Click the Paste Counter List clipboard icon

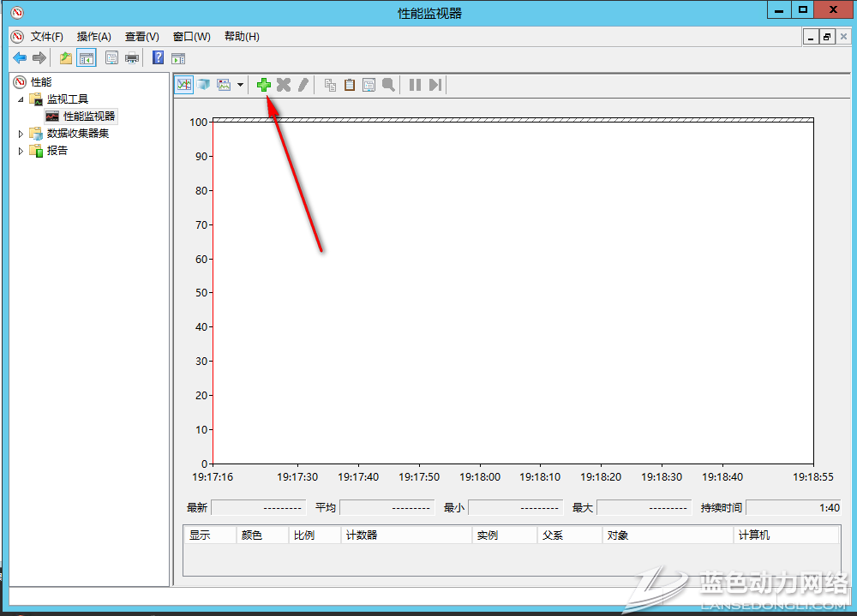350,85
